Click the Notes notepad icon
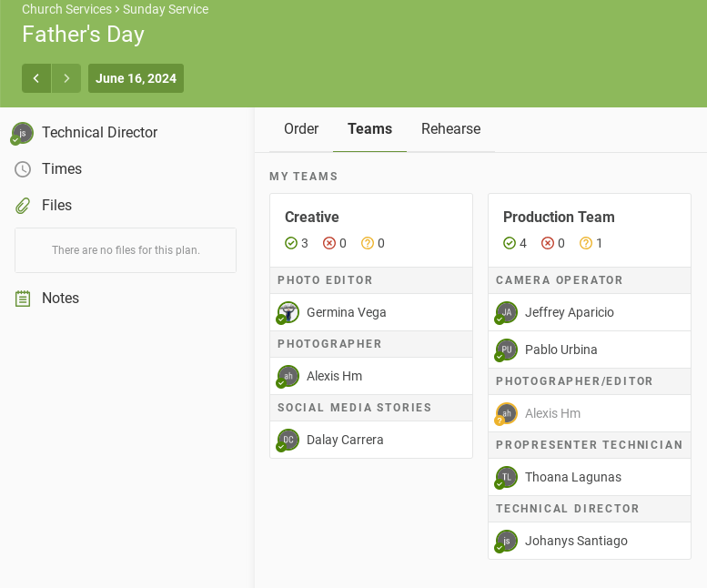 tap(23, 299)
